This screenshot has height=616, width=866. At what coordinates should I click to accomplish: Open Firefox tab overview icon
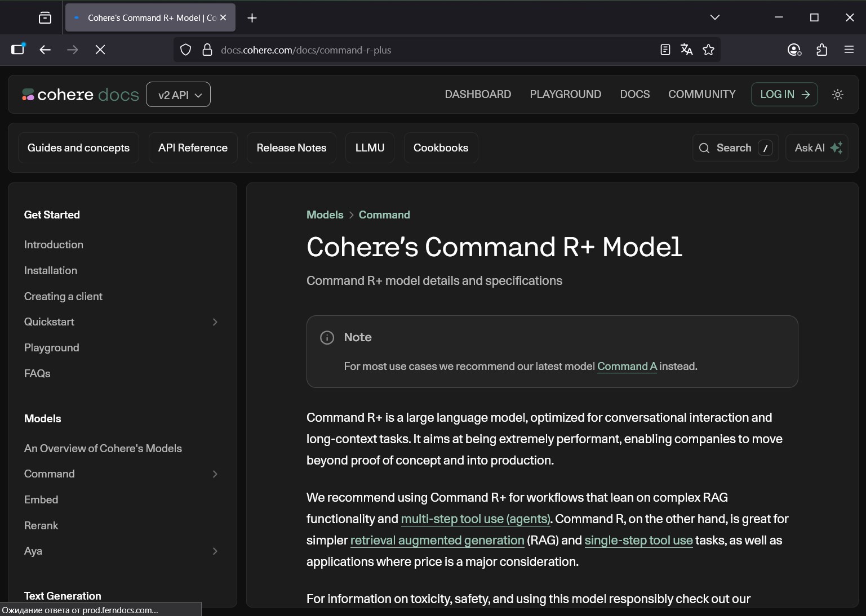(45, 18)
